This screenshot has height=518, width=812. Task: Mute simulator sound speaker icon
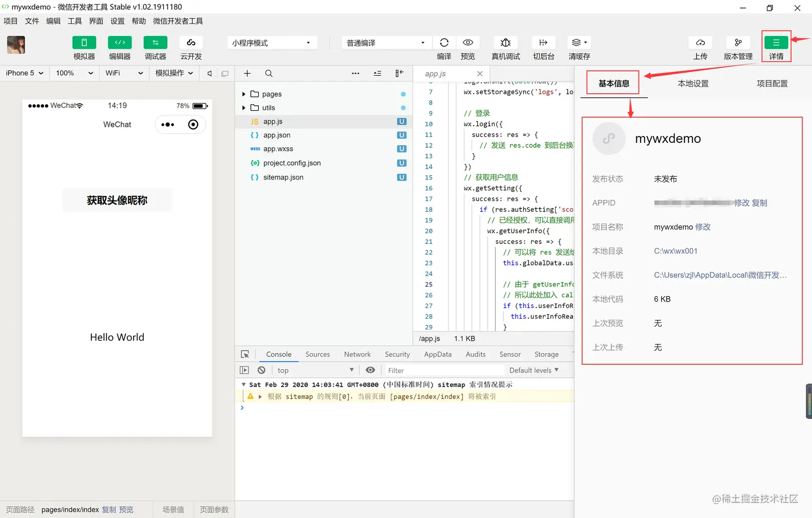(209, 74)
